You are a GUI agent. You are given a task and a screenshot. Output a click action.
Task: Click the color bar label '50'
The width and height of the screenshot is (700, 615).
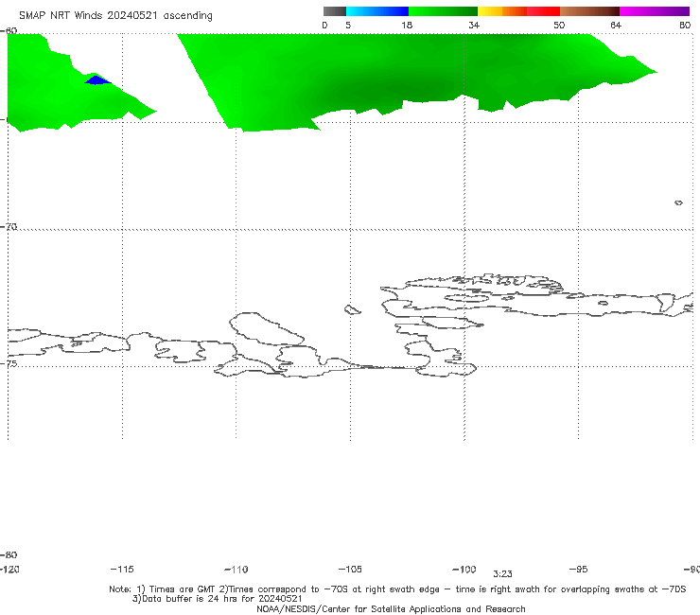click(x=559, y=25)
